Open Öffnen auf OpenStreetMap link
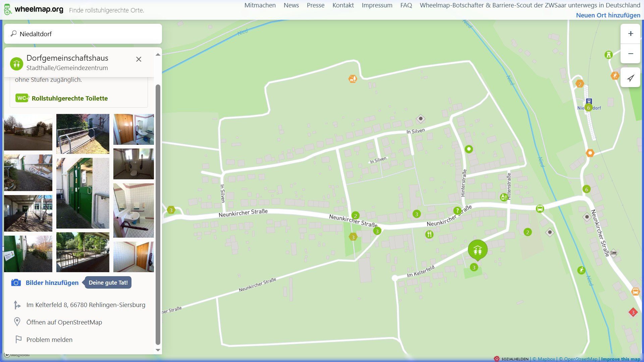Viewport: 644px width, 362px height. [64, 322]
